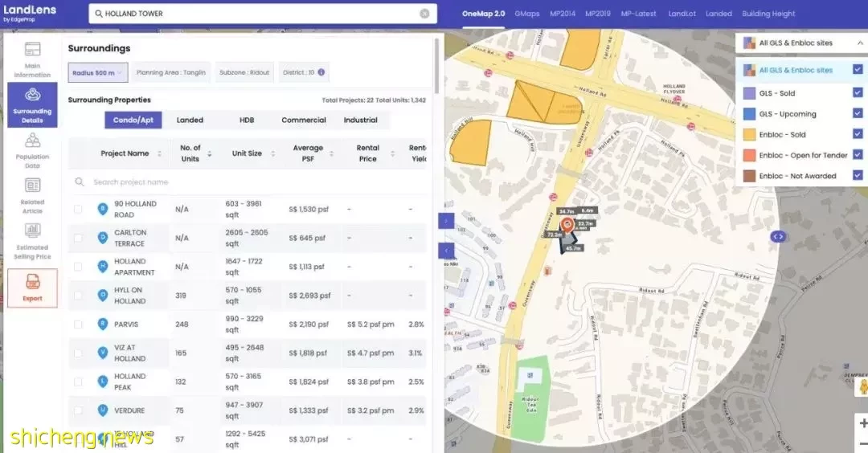The height and width of the screenshot is (453, 868).
Task: Click the orange location marker on the map
Action: tap(567, 225)
